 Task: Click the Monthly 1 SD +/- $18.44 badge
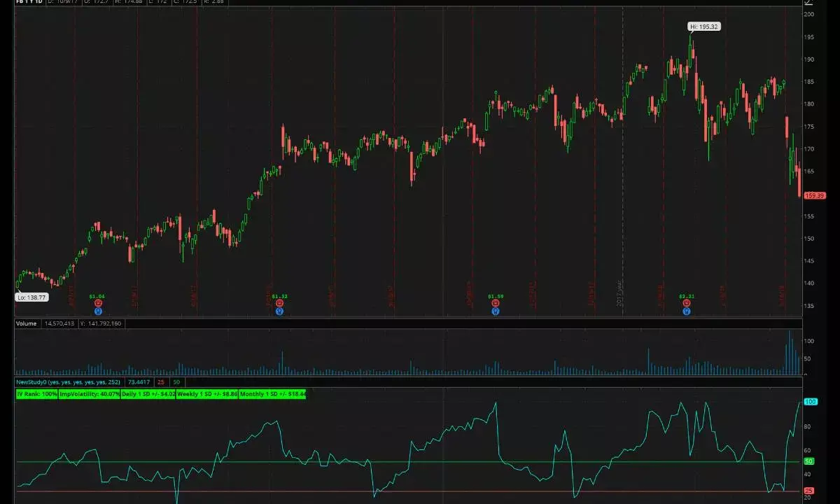click(272, 394)
